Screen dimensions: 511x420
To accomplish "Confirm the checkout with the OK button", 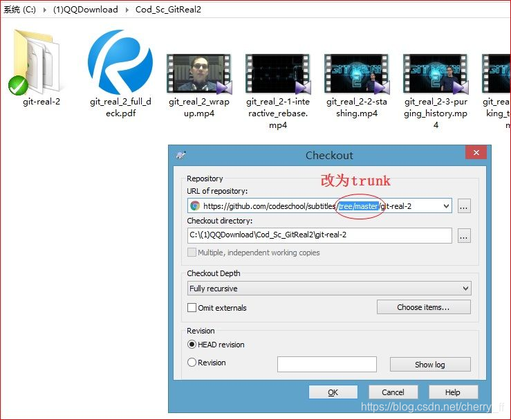I will (333, 392).
